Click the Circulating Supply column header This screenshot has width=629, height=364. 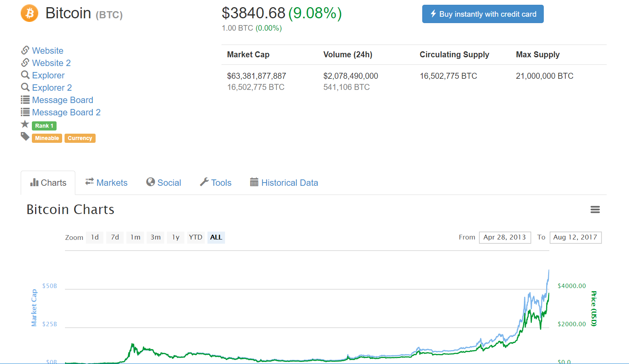[x=455, y=55]
